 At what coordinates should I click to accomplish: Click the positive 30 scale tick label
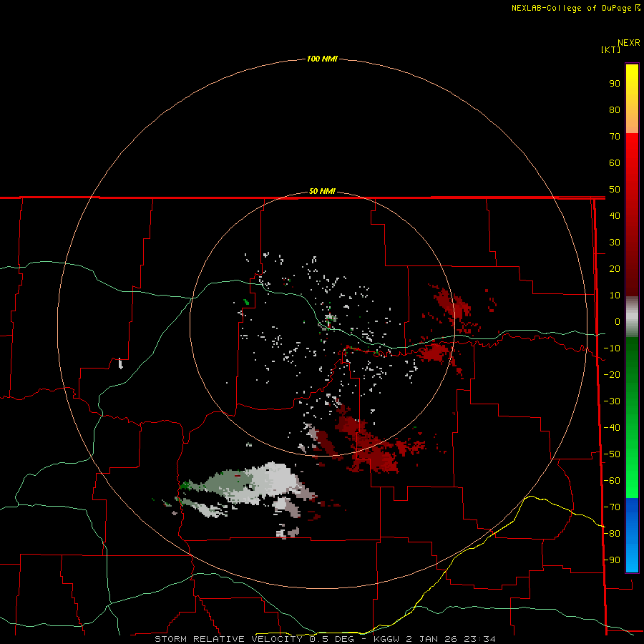[x=615, y=243]
